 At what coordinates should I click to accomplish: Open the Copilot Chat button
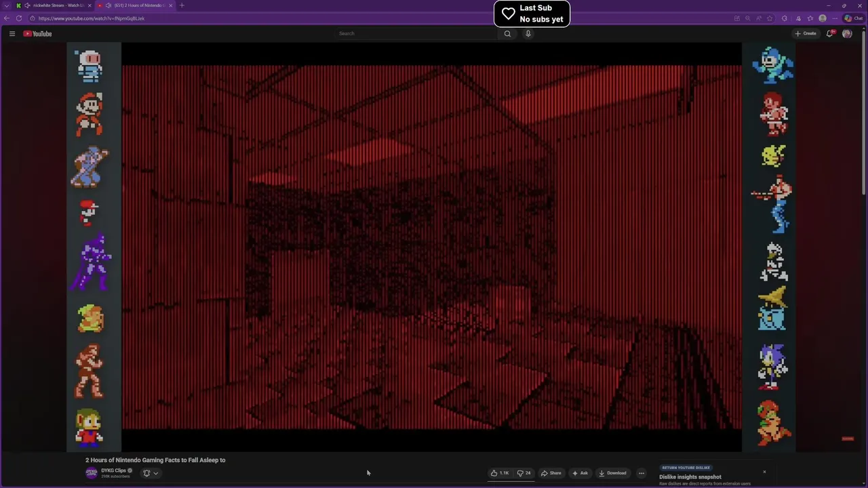click(x=853, y=18)
